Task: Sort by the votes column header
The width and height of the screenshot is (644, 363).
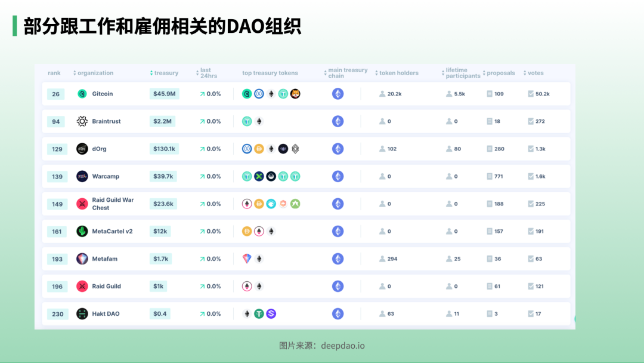Action: [x=534, y=73]
